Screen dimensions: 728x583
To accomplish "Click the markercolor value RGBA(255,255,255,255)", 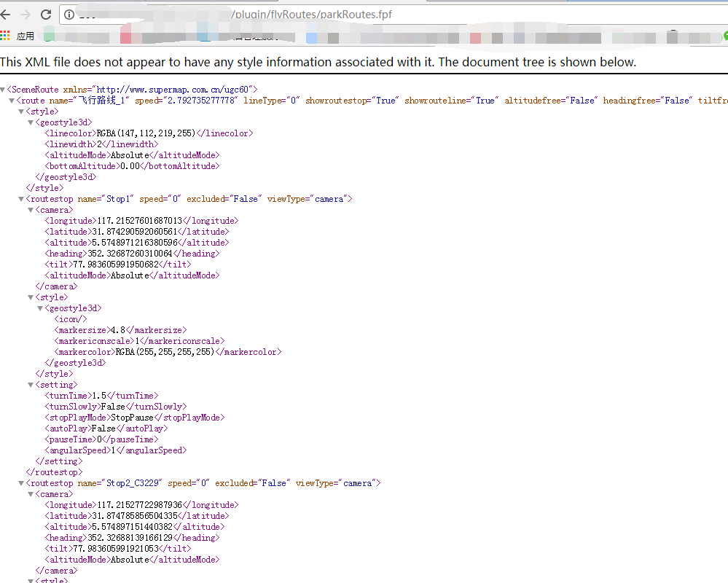I will point(165,352).
